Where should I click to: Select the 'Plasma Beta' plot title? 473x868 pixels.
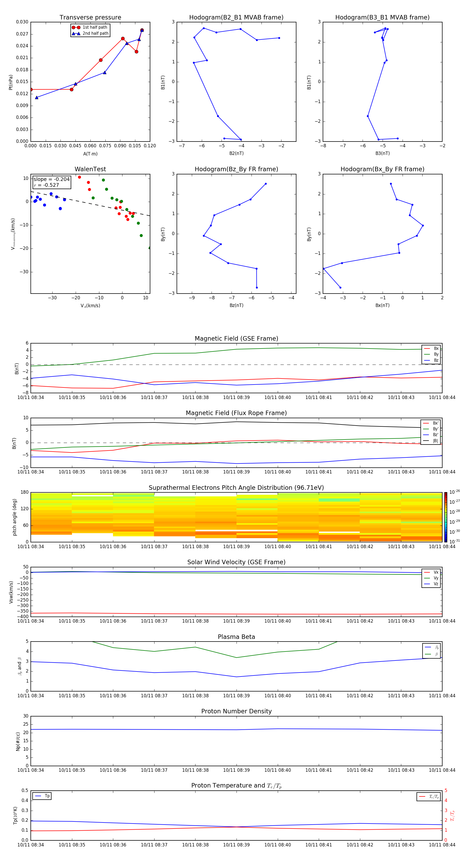tap(236, 637)
